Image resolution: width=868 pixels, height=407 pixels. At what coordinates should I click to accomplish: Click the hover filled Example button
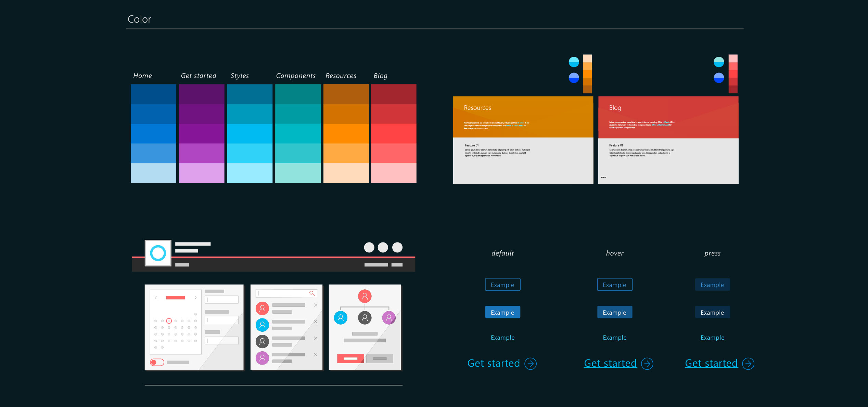coord(615,312)
